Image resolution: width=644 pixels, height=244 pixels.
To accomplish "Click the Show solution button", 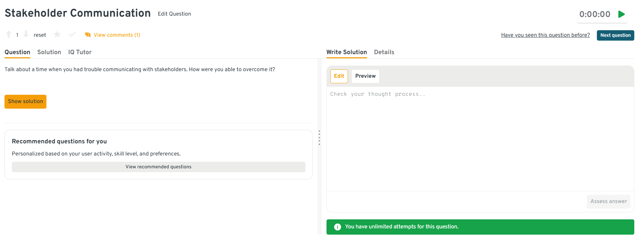I will [x=25, y=102].
